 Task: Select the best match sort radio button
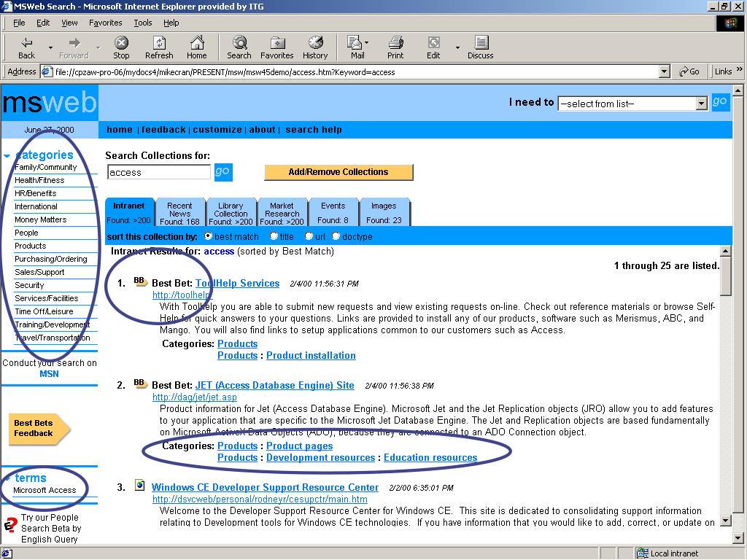click(208, 236)
